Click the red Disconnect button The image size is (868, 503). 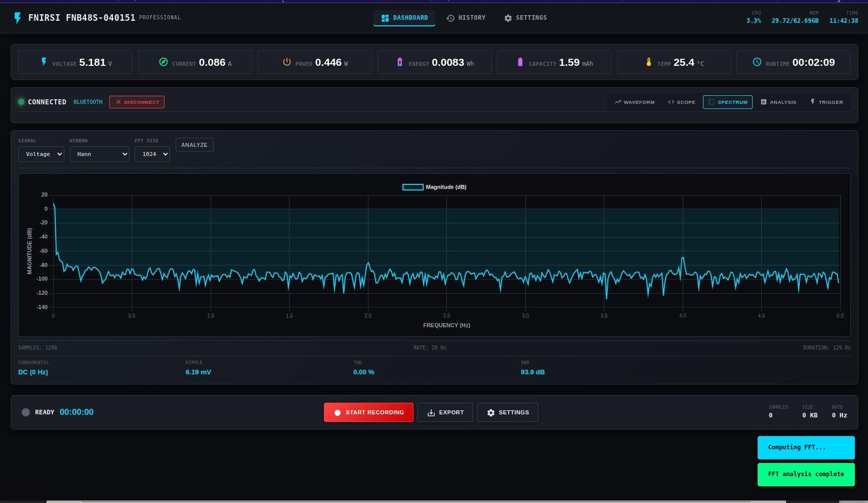137,102
